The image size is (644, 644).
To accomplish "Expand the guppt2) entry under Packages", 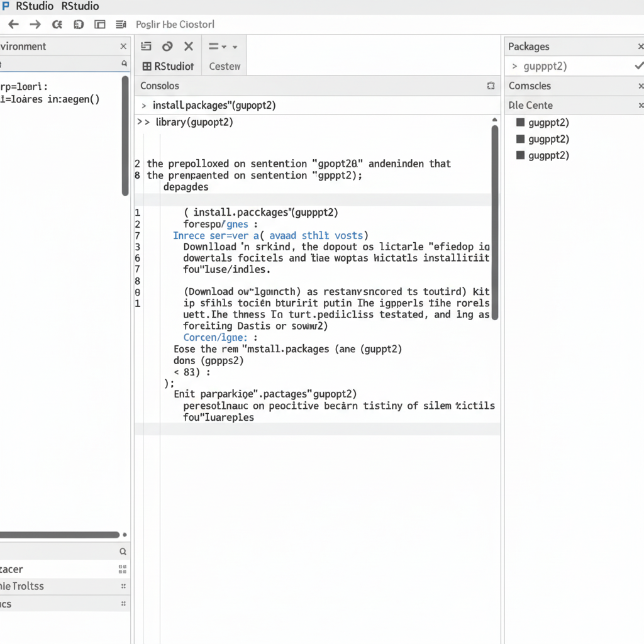I will click(515, 66).
